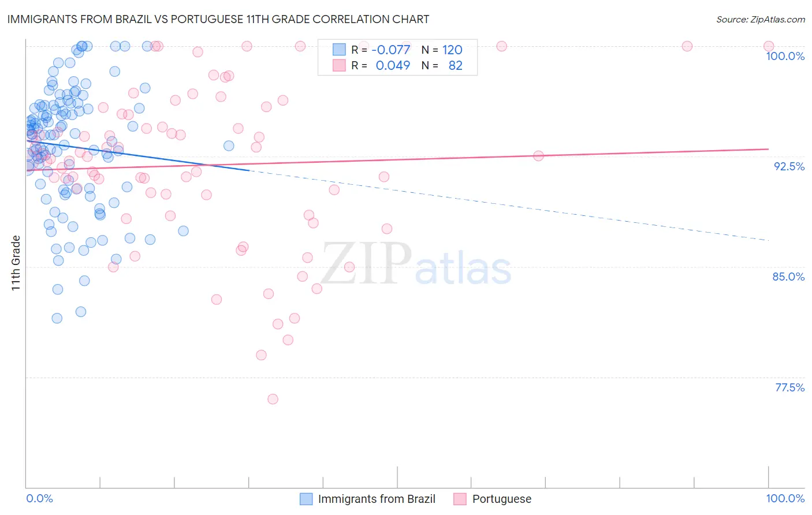Click the 85.0% y-axis label

pyautogui.click(x=788, y=277)
